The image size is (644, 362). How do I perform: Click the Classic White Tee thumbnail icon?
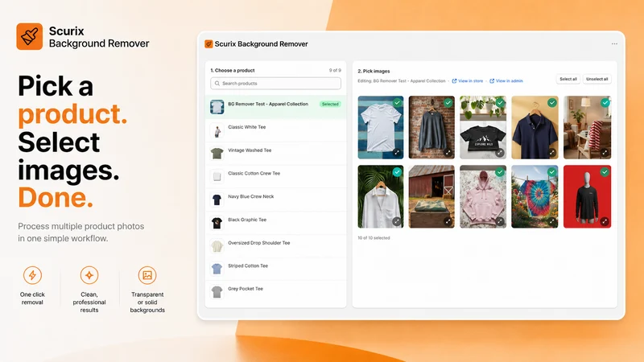(217, 131)
